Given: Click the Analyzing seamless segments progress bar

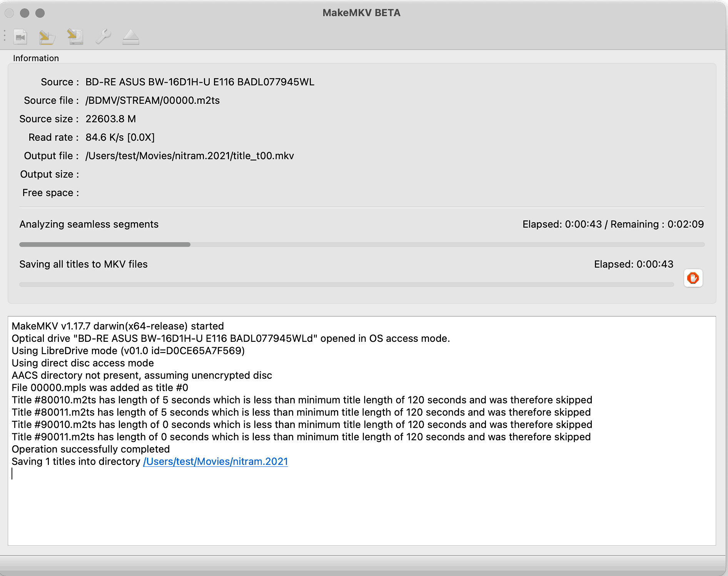Looking at the screenshot, I should 362,245.
